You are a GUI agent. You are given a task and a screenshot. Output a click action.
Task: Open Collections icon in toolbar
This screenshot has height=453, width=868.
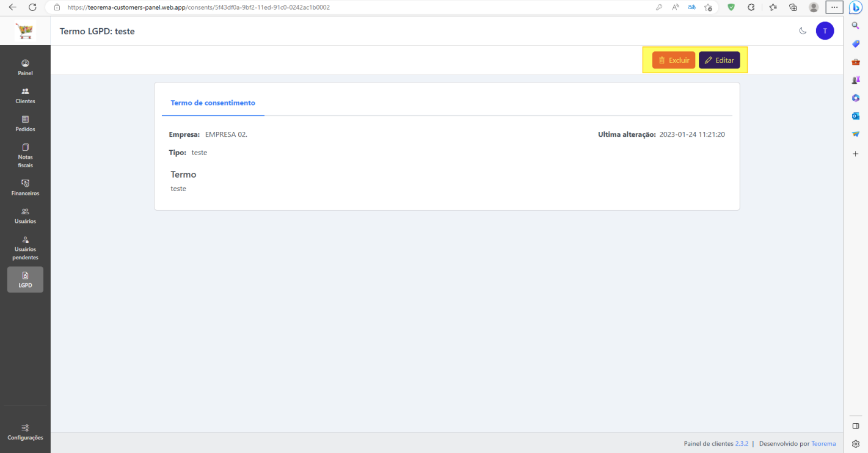[793, 7]
